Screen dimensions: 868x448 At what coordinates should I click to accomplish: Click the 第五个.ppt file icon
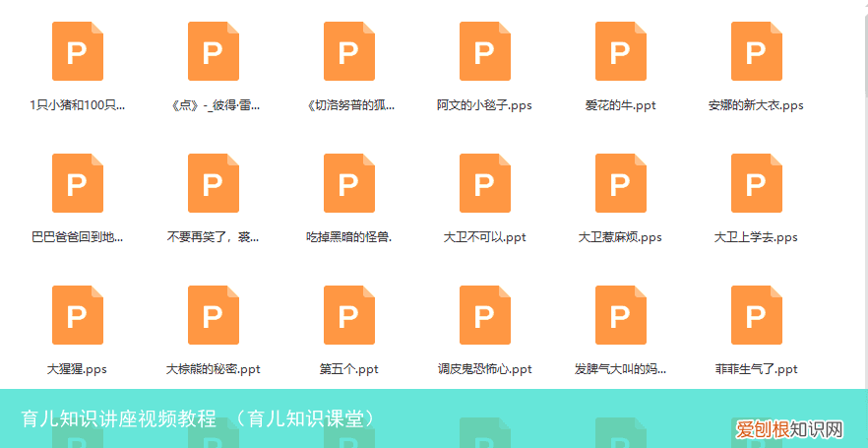pos(349,315)
